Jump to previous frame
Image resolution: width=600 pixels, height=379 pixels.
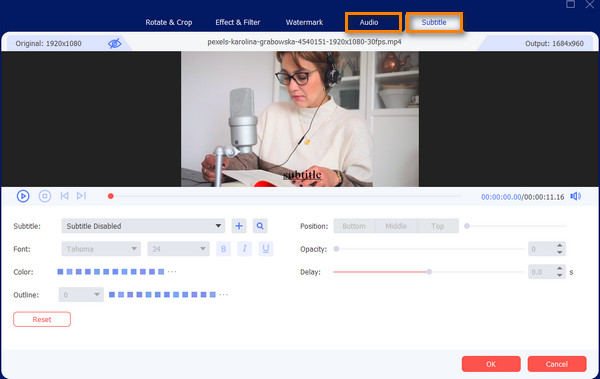point(64,196)
